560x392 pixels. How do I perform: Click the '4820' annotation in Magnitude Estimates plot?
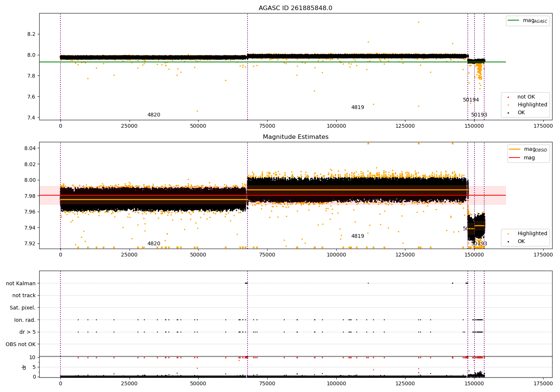click(x=154, y=244)
